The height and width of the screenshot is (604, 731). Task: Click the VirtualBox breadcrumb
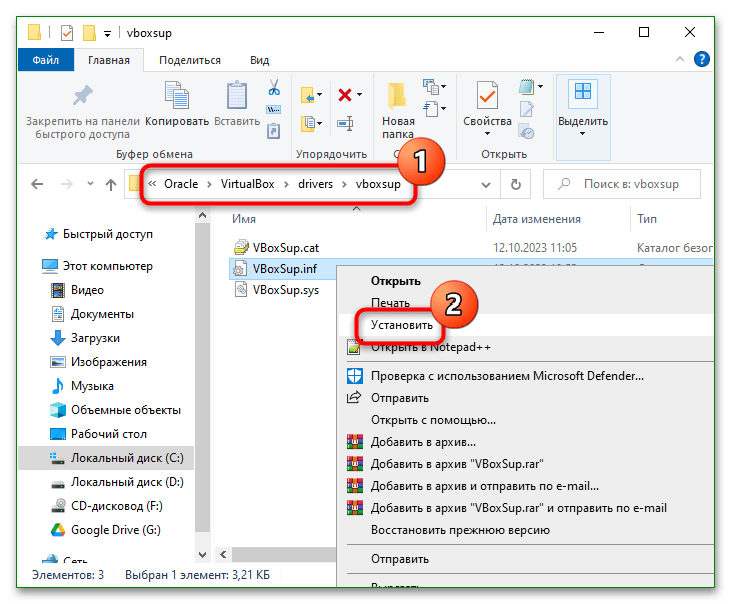click(x=248, y=184)
